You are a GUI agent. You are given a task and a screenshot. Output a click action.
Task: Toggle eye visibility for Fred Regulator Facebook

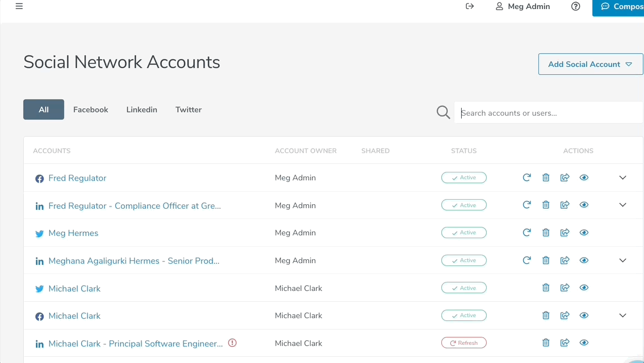[584, 178]
